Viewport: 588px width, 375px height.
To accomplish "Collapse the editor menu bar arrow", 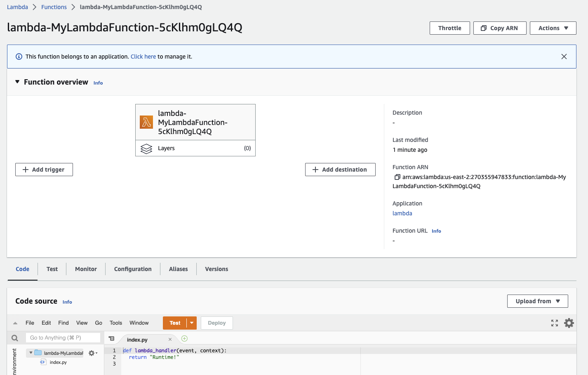I will pos(15,323).
